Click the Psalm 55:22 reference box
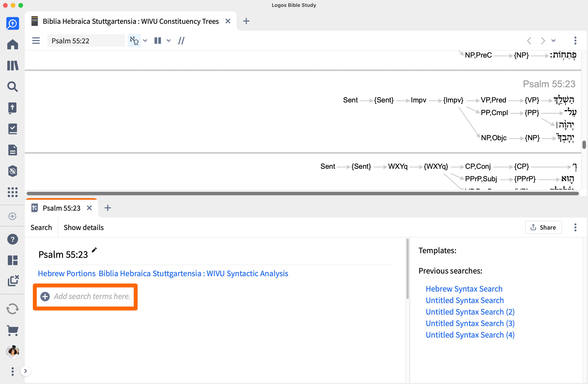 click(86, 40)
